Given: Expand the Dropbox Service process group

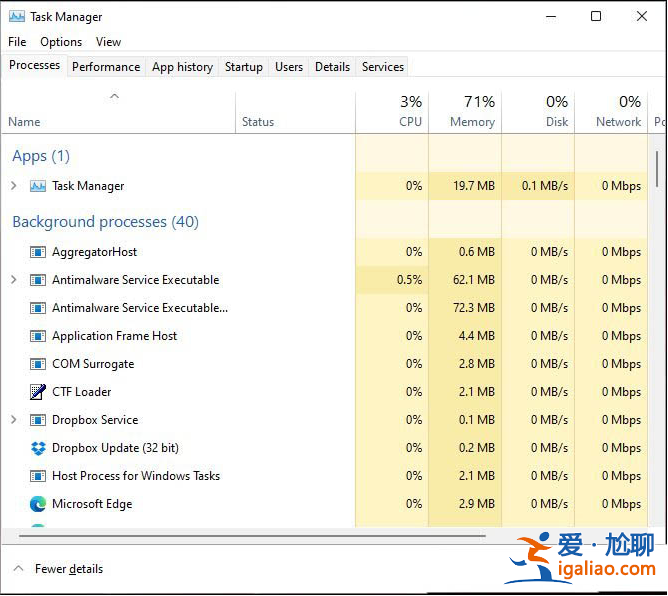Looking at the screenshot, I should pos(14,420).
